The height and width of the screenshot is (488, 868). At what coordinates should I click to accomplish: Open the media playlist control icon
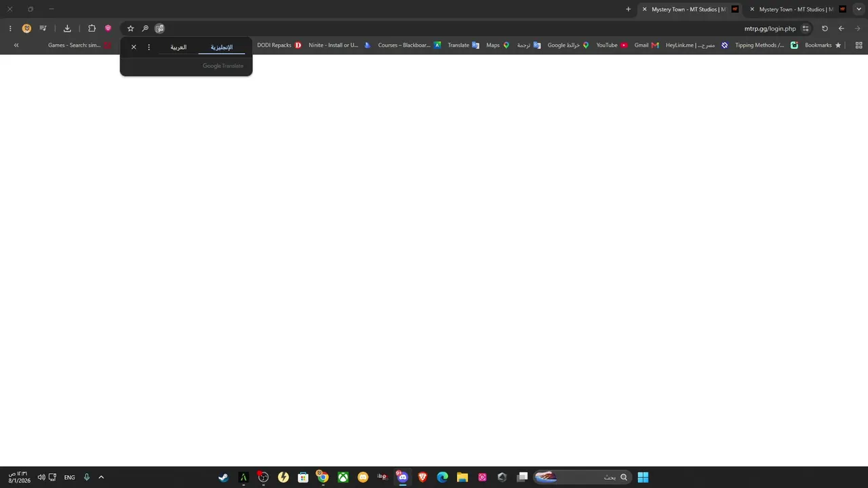(x=43, y=28)
